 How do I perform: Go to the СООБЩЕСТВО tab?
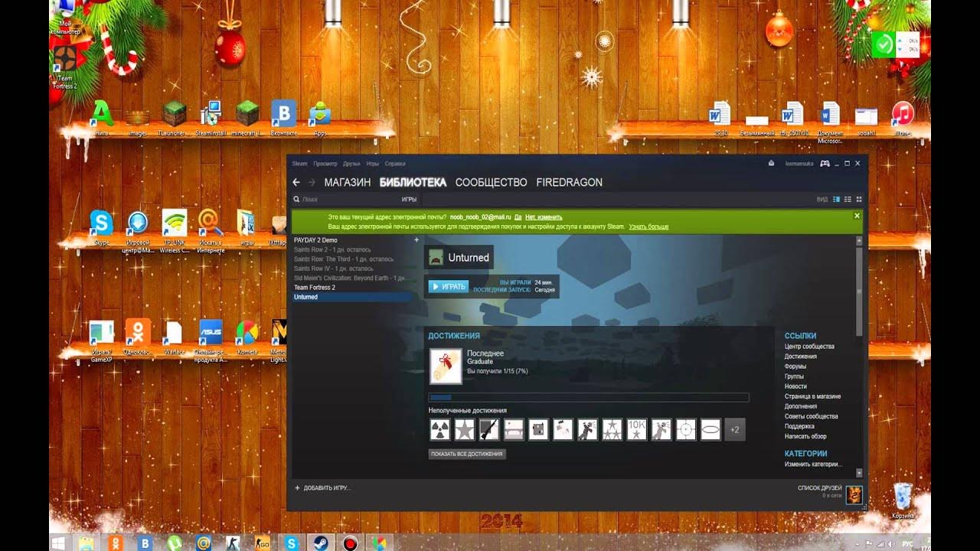(x=491, y=182)
